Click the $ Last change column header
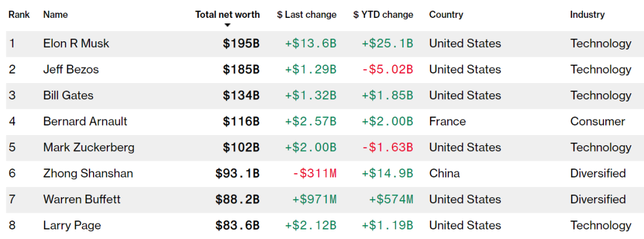The height and width of the screenshot is (239, 644). point(307,15)
